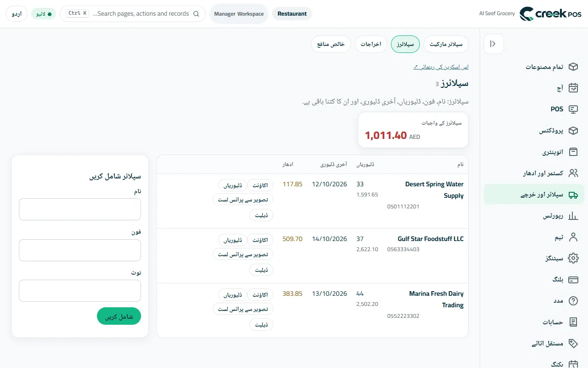The height and width of the screenshot is (368, 588).
Task: Open اکاؤنٹ for Desert Spring Water Supply
Action: click(x=260, y=185)
